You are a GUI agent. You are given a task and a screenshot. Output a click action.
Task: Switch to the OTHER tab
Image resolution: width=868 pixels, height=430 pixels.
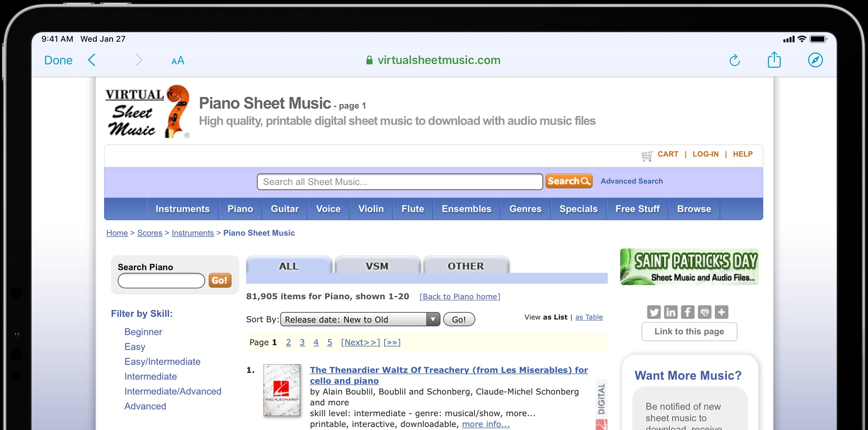coord(466,266)
